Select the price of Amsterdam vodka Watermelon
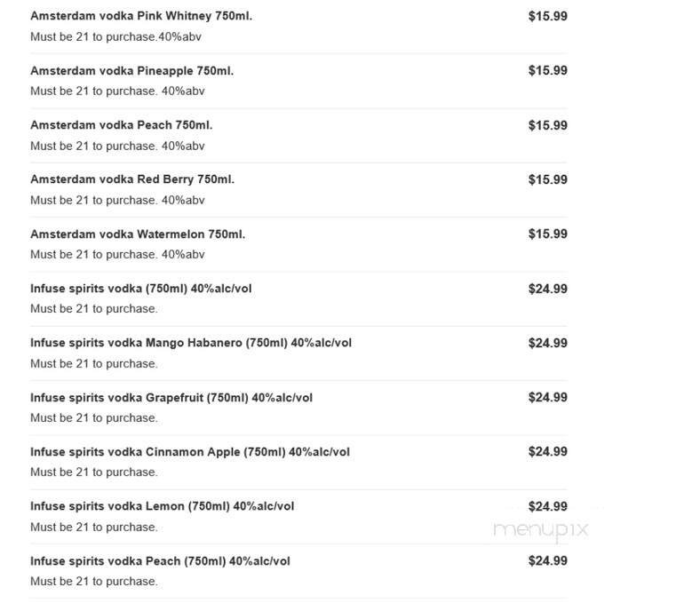This screenshot has width=700, height=603. click(x=547, y=234)
